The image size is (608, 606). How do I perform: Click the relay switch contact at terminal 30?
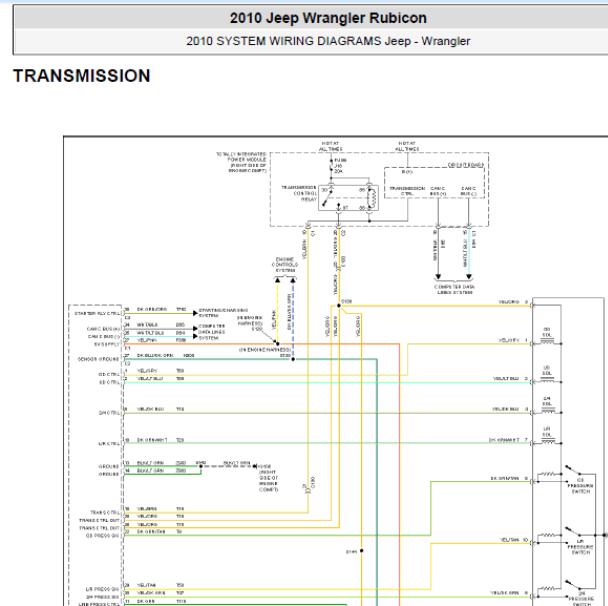(x=326, y=197)
